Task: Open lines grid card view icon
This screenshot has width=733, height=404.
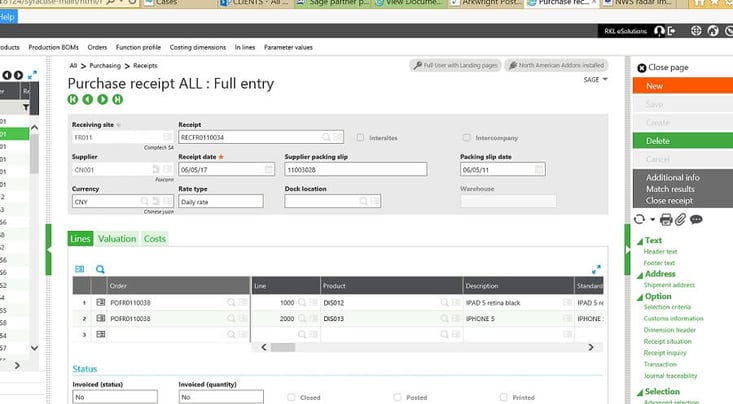Action: 79,269
